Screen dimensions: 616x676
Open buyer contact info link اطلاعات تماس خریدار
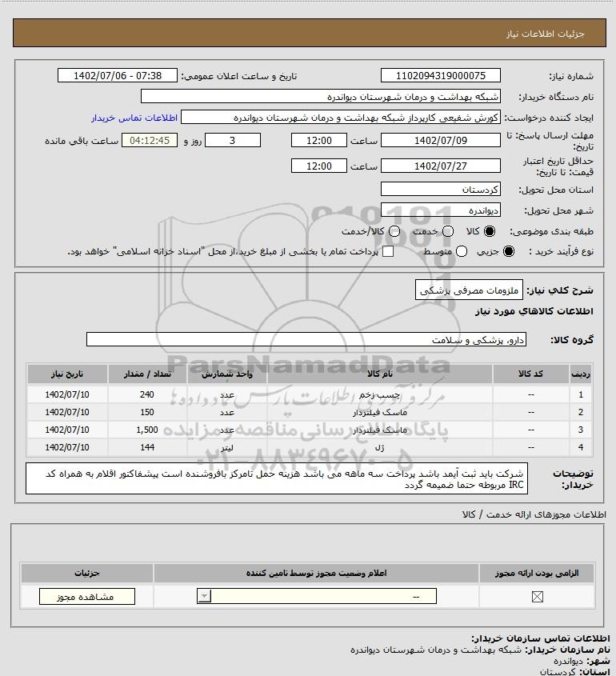[x=134, y=118]
